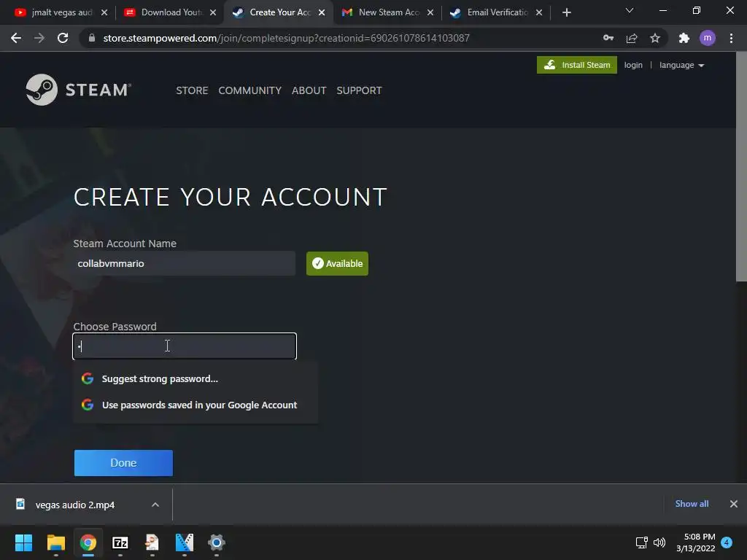This screenshot has width=747, height=560.
Task: Open a new browser tab
Action: (x=566, y=12)
